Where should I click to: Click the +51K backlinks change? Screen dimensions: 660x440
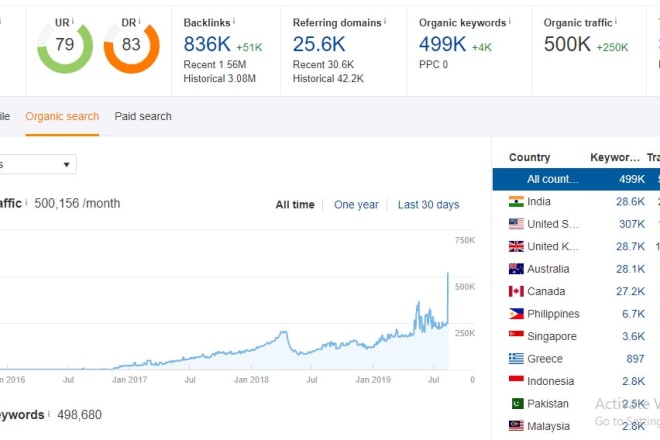tap(249, 47)
